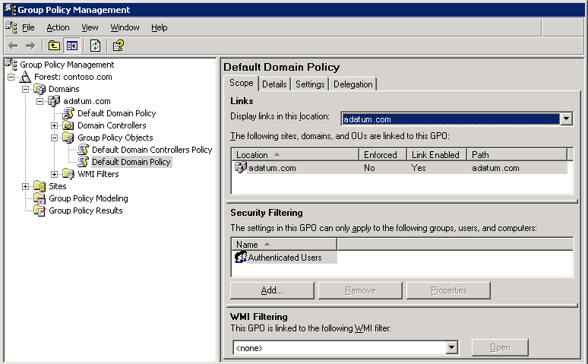Click the Sites folder icon
This screenshot has height=364, width=588.
(x=40, y=186)
